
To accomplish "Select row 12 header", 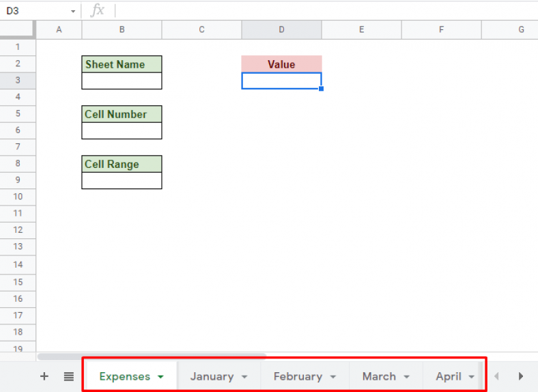I will 18,230.
